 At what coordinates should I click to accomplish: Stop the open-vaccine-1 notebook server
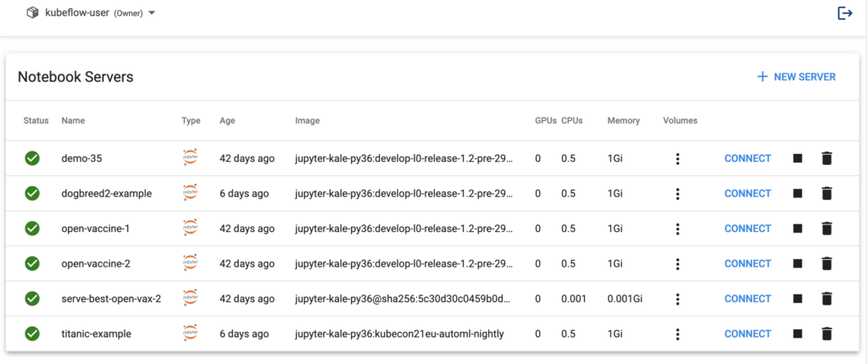coord(797,229)
